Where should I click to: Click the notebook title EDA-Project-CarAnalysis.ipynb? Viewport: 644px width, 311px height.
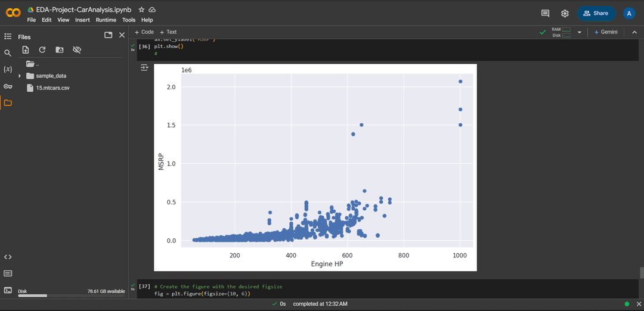[85, 10]
